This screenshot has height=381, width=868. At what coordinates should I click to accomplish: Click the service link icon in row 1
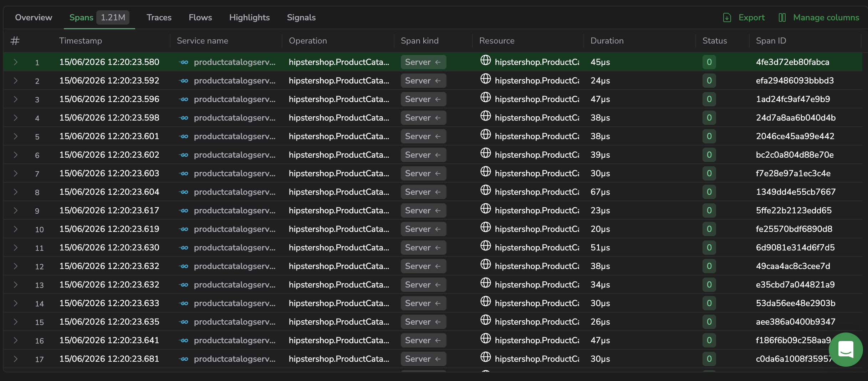184,62
